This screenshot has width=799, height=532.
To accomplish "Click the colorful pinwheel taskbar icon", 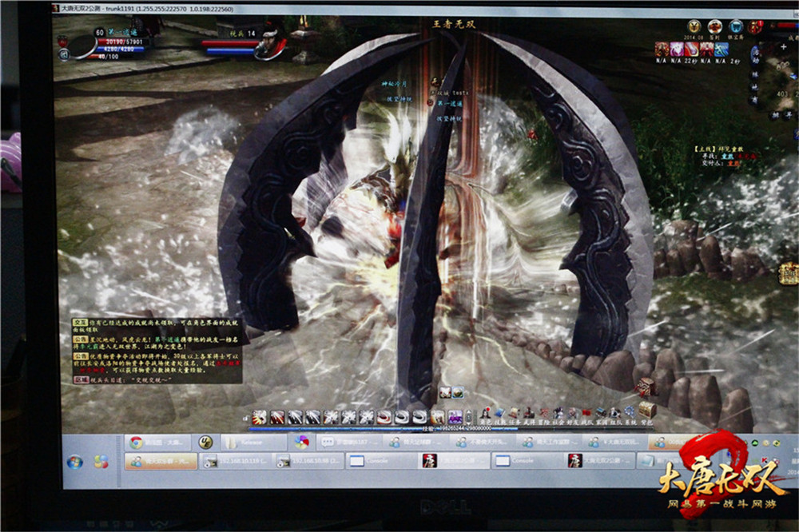I will tap(302, 443).
